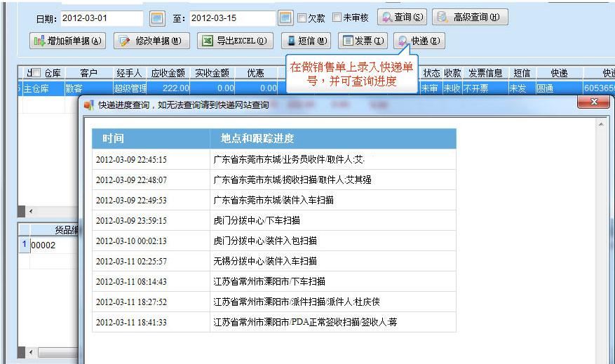
Task: Click 增加新单据(A) to add new order
Action: [67, 41]
